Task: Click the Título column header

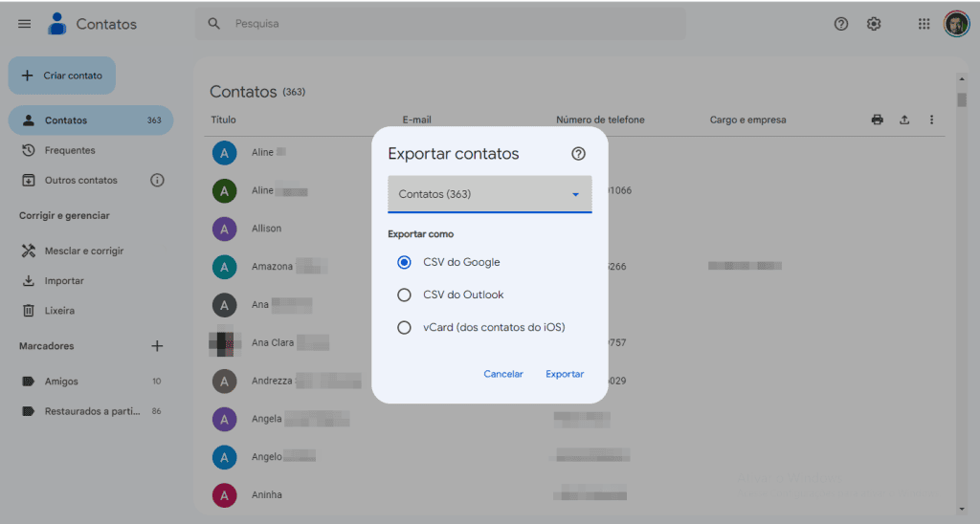Action: pyautogui.click(x=223, y=120)
